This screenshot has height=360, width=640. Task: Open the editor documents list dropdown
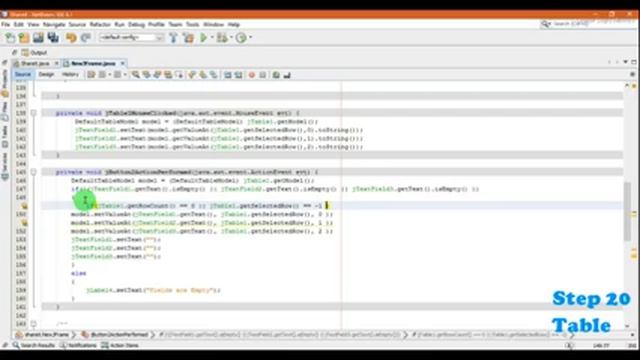pyautogui.click(x=625, y=62)
